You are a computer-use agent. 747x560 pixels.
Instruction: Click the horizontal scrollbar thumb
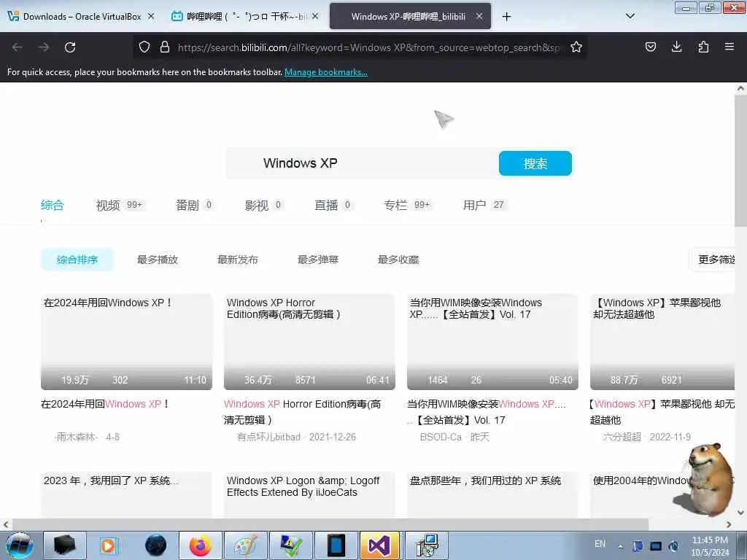click(330, 524)
